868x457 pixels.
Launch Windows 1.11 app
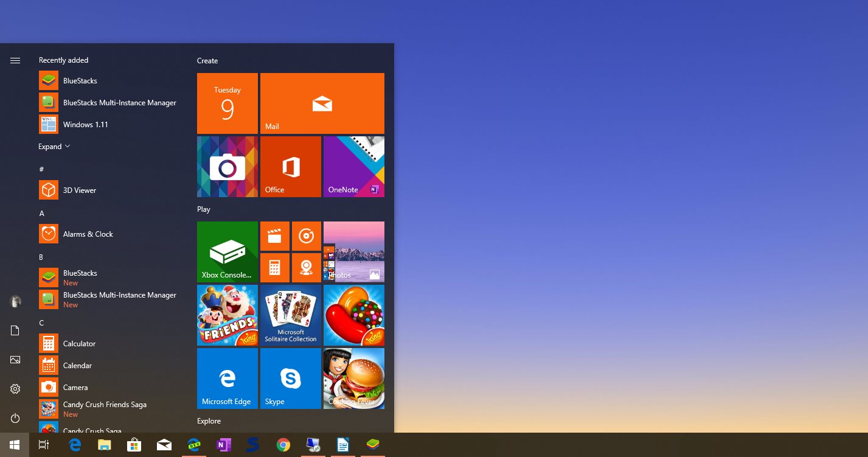click(x=111, y=124)
